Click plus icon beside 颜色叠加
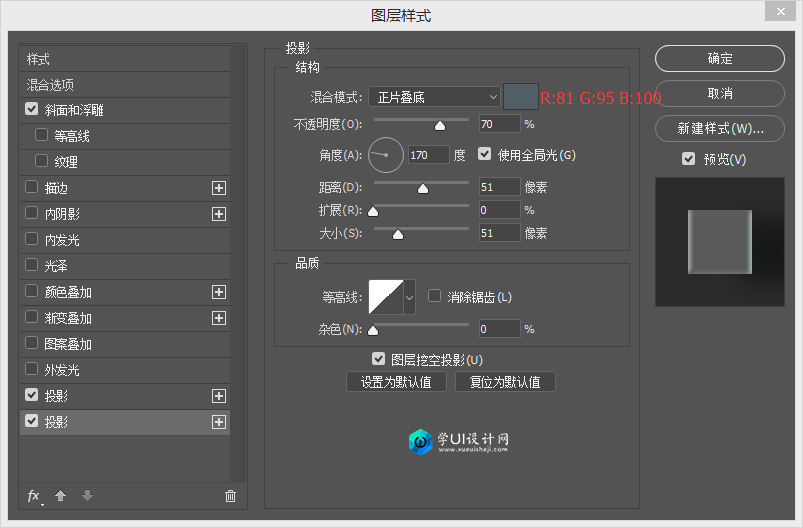The image size is (803, 528). click(x=219, y=292)
